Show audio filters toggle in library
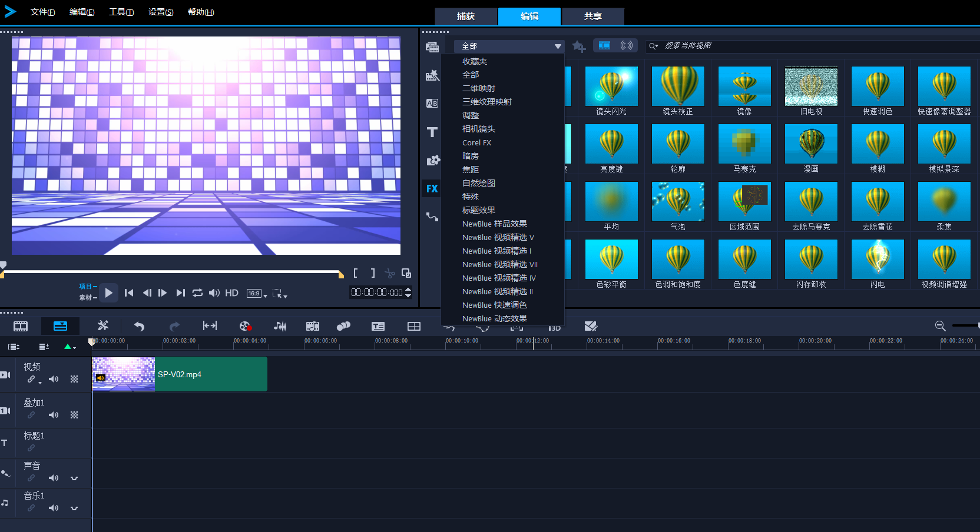 tap(627, 45)
